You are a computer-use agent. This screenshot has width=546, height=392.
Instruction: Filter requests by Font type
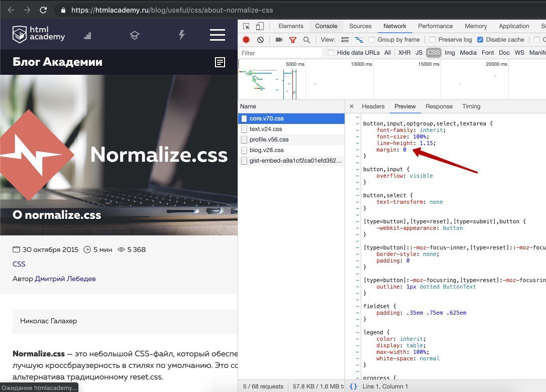click(x=488, y=53)
